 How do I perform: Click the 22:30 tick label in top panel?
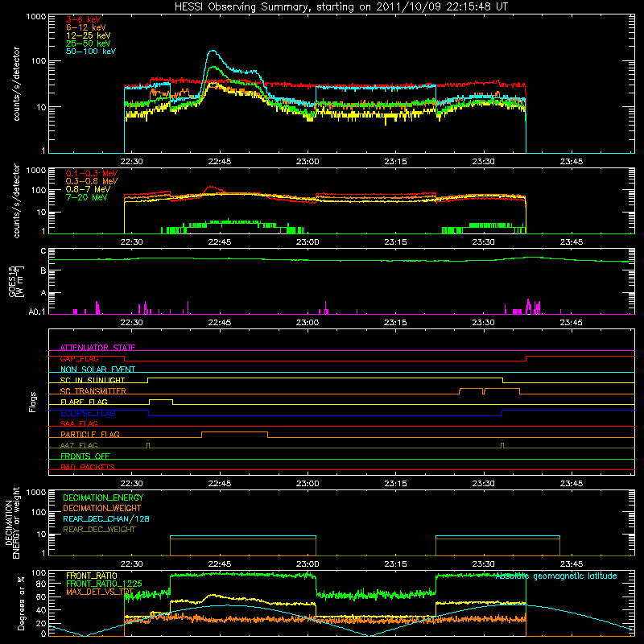(x=131, y=162)
